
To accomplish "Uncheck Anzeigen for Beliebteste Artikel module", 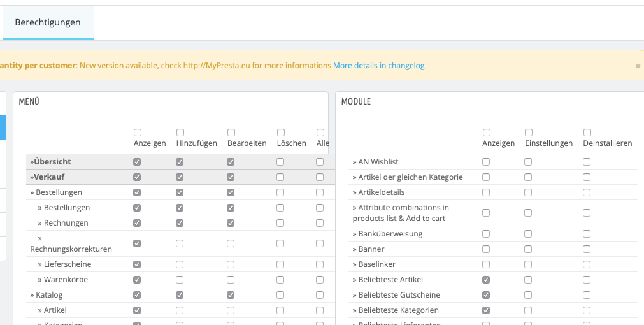I will pyautogui.click(x=486, y=280).
